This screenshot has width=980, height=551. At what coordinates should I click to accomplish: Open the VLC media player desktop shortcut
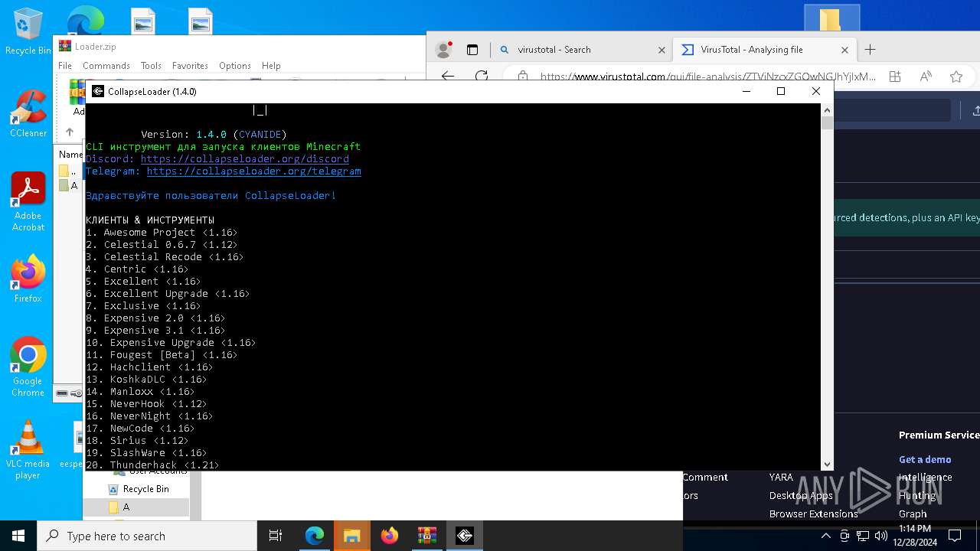pos(28,449)
